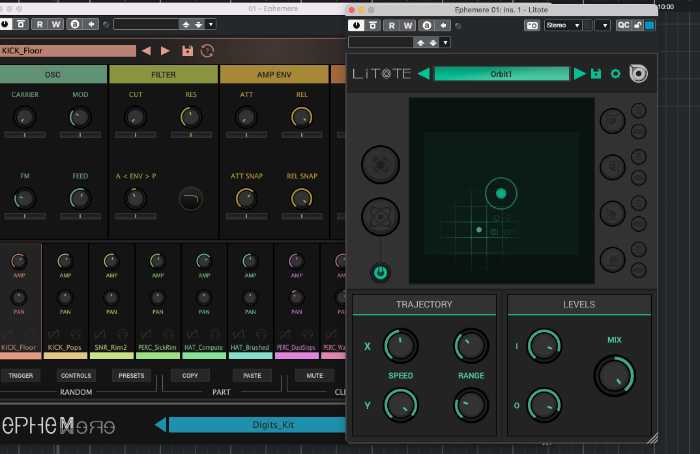Click second large round button right of pad
The width and height of the screenshot is (700, 454).
[612, 167]
